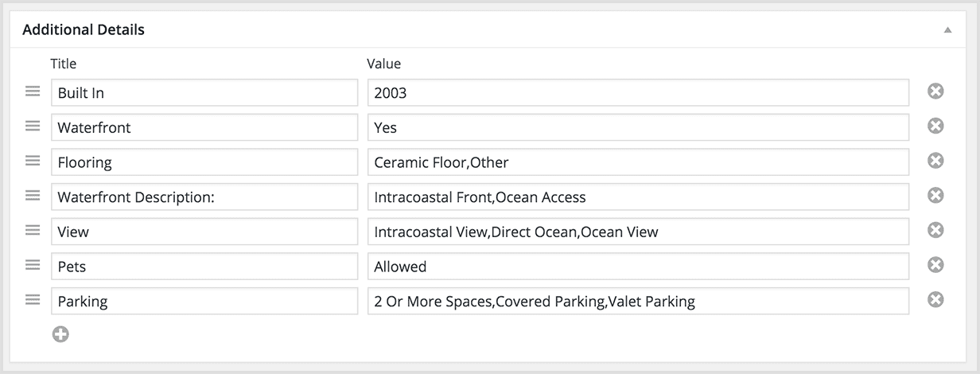The width and height of the screenshot is (980, 374).
Task: Delete the Parking detail row
Action: pyautogui.click(x=935, y=299)
